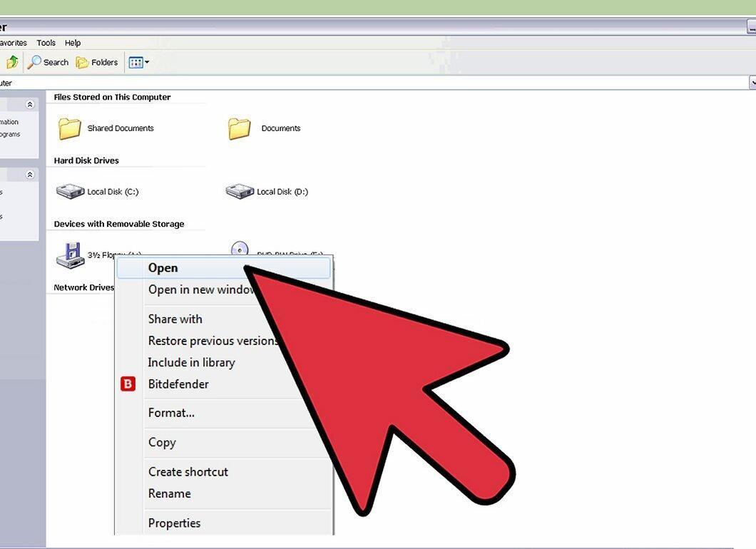Open the Tools menu
Screen dimensions: 756x549
coord(46,43)
